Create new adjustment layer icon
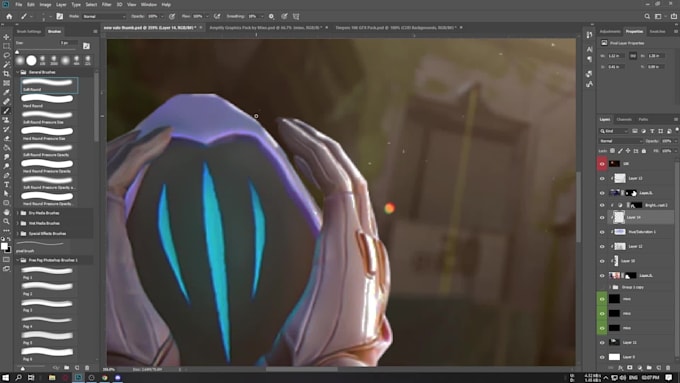680x383 pixels. tap(639, 368)
